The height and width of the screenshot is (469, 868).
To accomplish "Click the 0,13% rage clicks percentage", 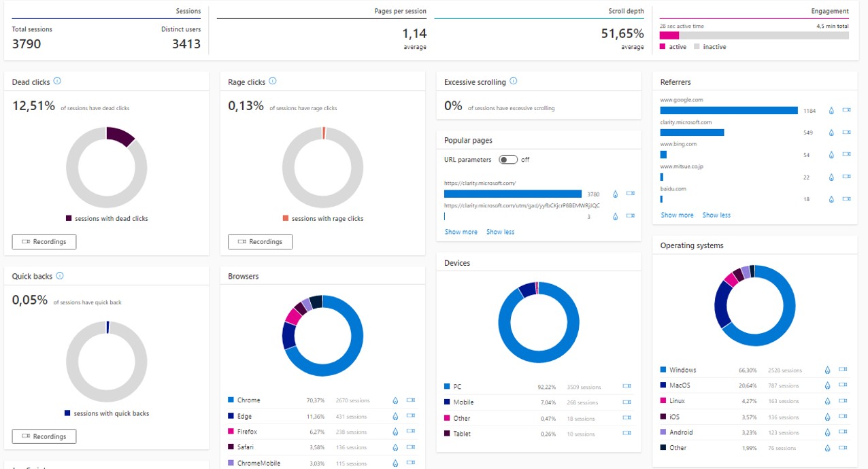I will (246, 105).
